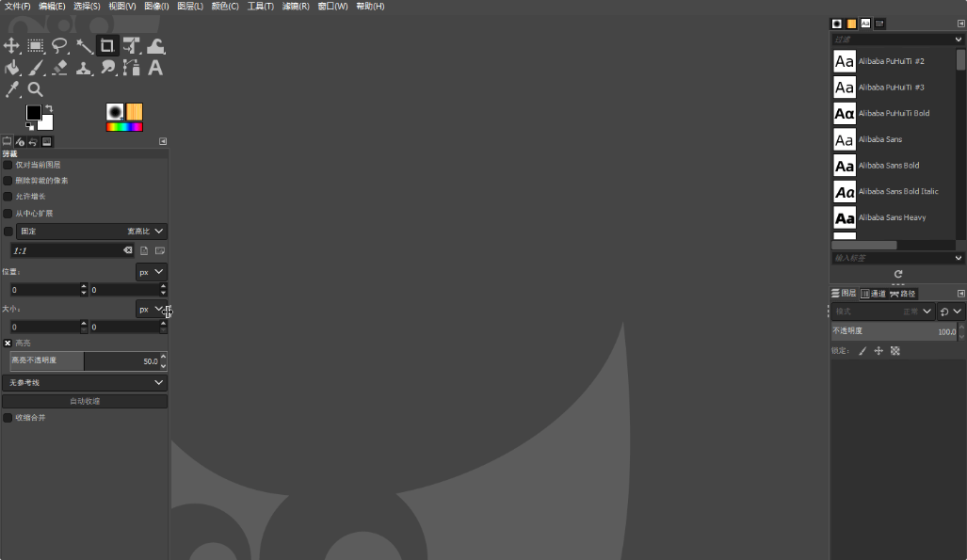Select the Free Select lasso tool
This screenshot has height=560, width=967.
(x=59, y=45)
